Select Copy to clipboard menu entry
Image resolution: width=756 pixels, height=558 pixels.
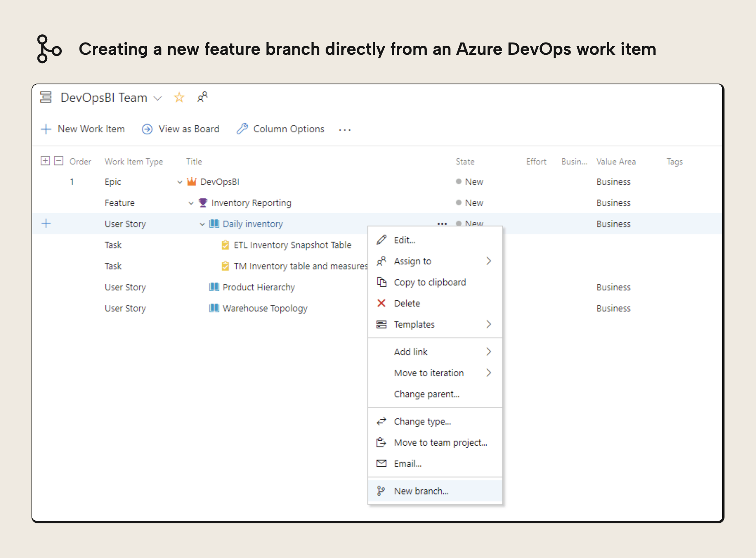coord(435,282)
